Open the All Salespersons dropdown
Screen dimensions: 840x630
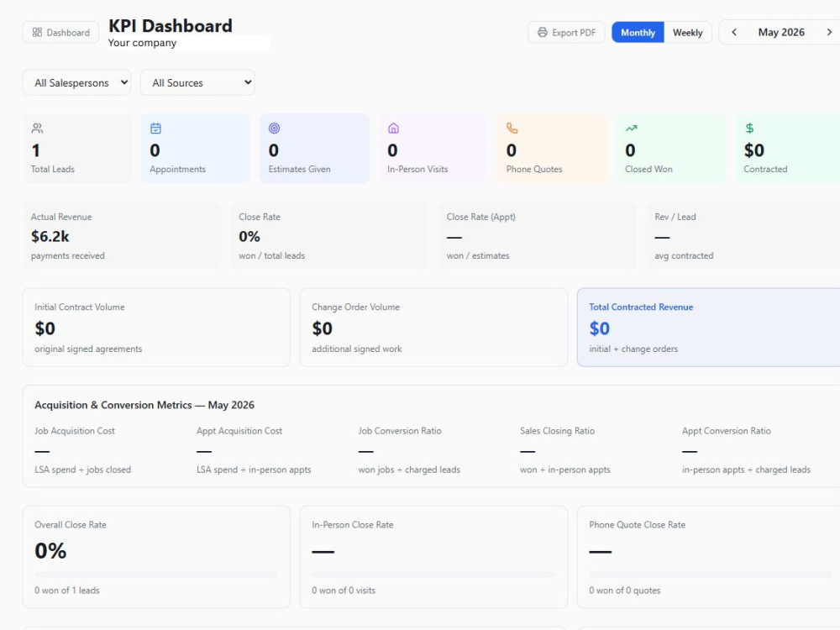tap(76, 82)
